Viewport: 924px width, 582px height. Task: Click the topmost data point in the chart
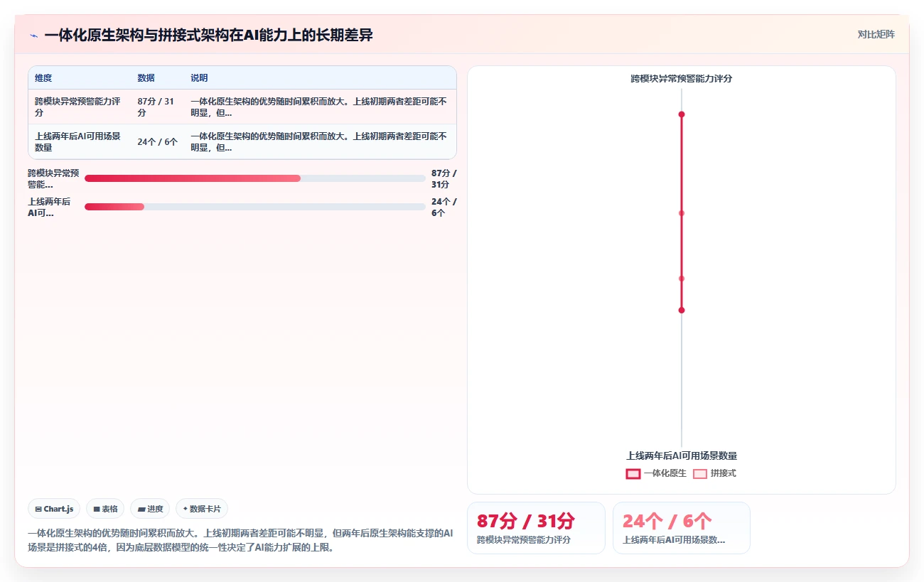(682, 114)
